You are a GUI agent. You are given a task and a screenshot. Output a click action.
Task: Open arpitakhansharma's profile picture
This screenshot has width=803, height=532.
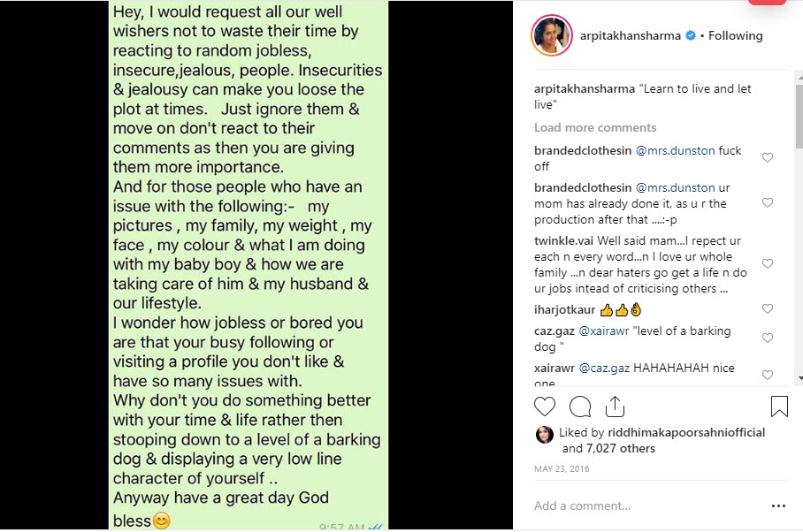coord(551,36)
